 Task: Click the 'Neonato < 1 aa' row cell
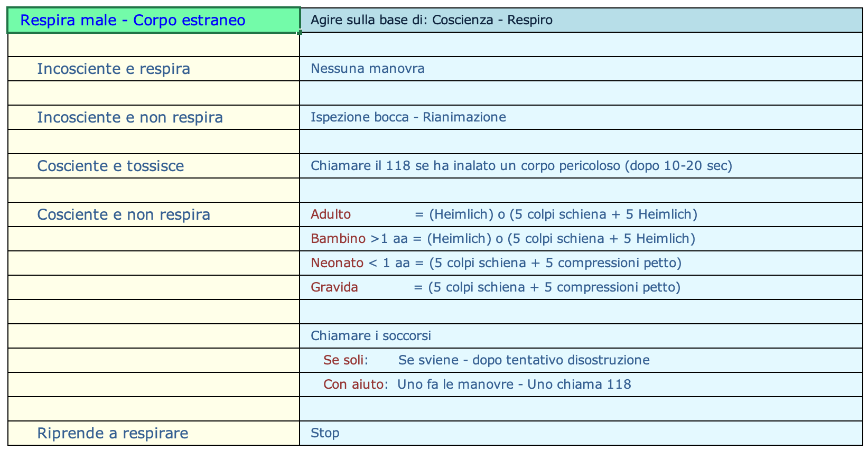point(581,263)
